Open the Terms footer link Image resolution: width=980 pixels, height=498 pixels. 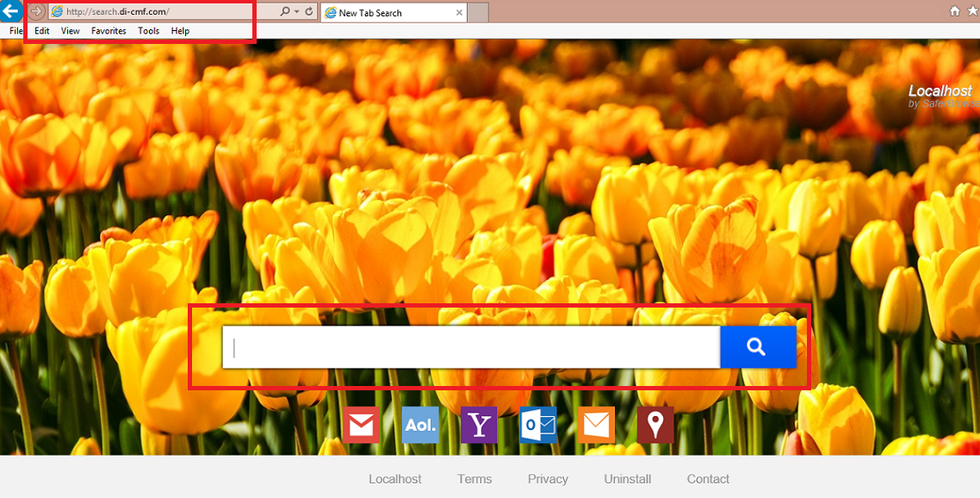tap(474, 479)
